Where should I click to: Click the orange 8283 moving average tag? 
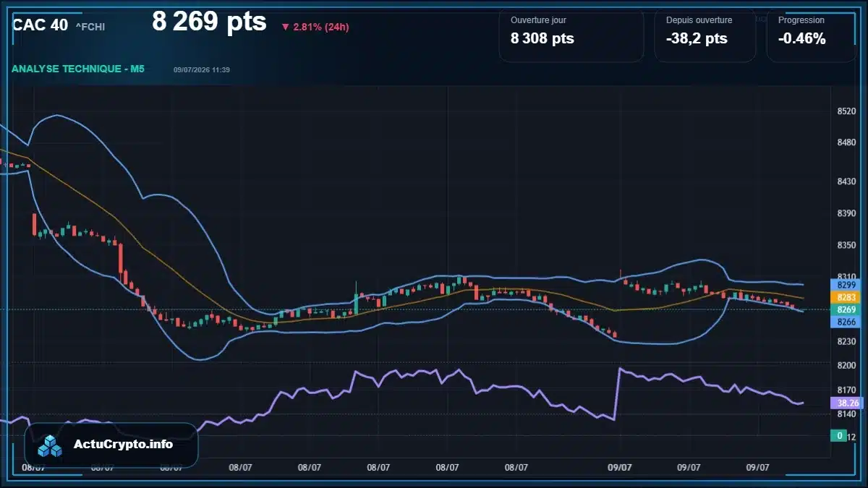[846, 297]
